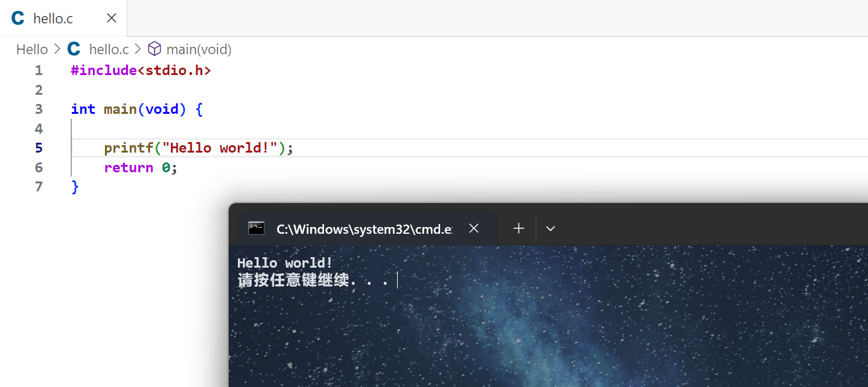Click the hello.c breadcrumb label
Image resolution: width=868 pixels, height=387 pixels.
point(109,49)
